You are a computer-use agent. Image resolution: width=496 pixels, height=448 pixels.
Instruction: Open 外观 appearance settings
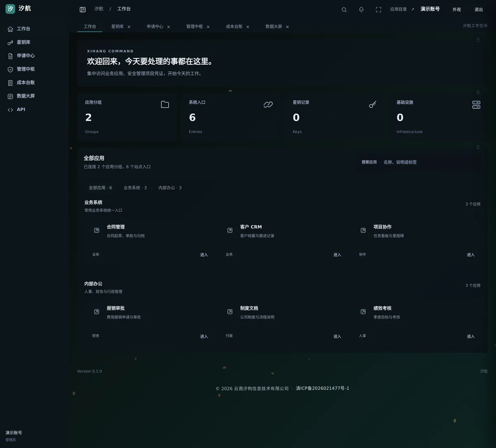[x=456, y=10]
